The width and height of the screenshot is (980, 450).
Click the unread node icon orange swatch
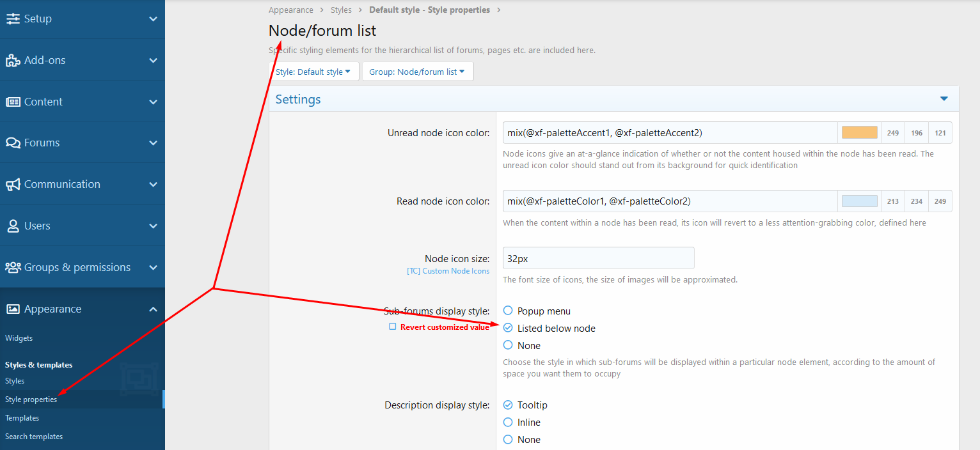tap(860, 133)
